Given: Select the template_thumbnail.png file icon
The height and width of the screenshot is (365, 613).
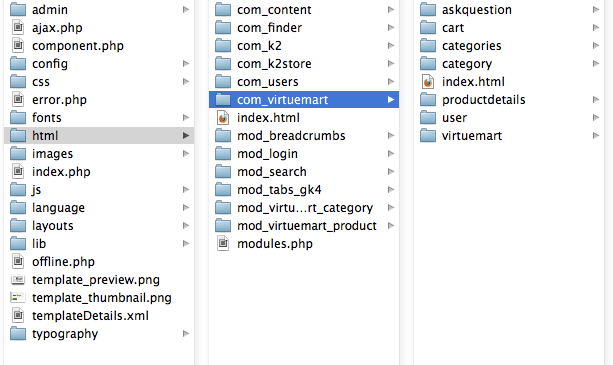Looking at the screenshot, I should 18,298.
